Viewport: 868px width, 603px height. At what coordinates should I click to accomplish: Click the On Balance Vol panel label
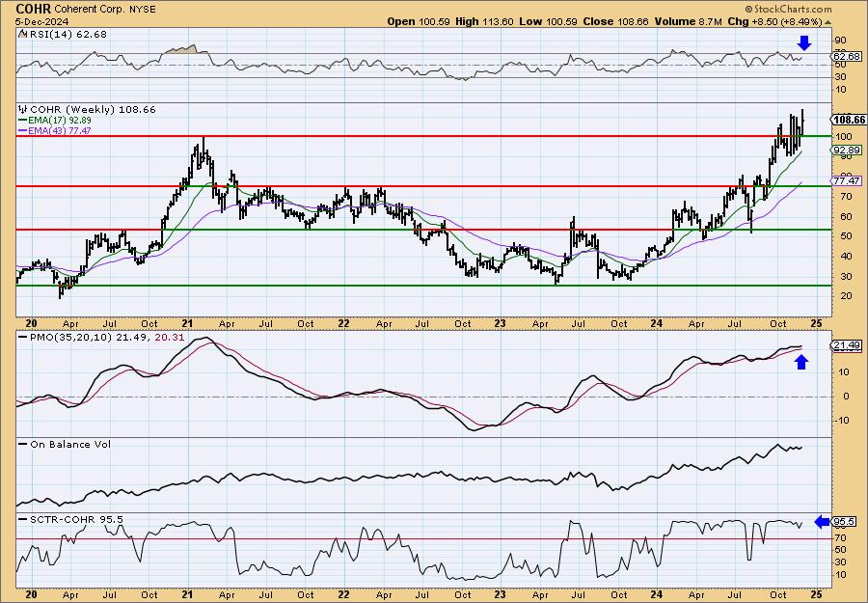pos(70,444)
